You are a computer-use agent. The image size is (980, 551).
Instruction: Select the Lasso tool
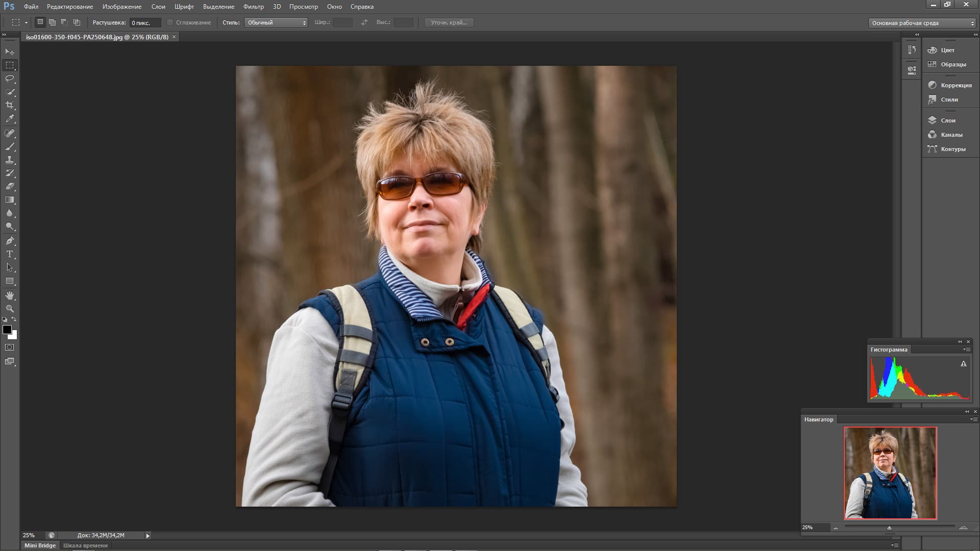10,79
